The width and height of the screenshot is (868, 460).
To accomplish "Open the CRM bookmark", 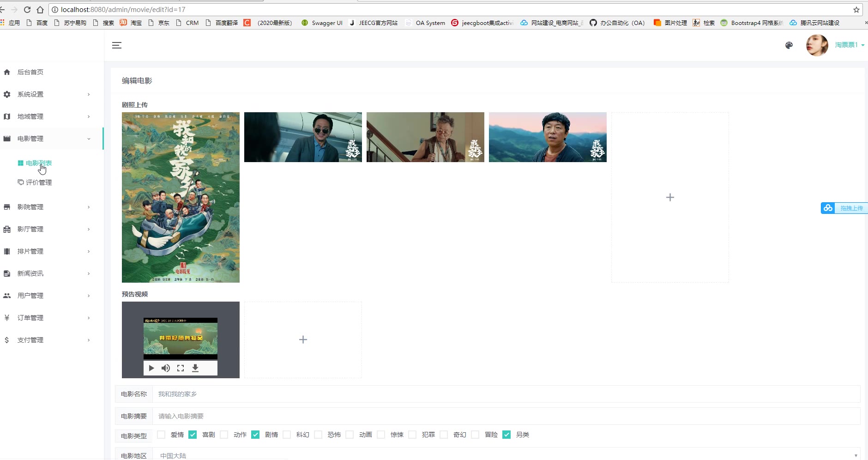I will [x=187, y=23].
